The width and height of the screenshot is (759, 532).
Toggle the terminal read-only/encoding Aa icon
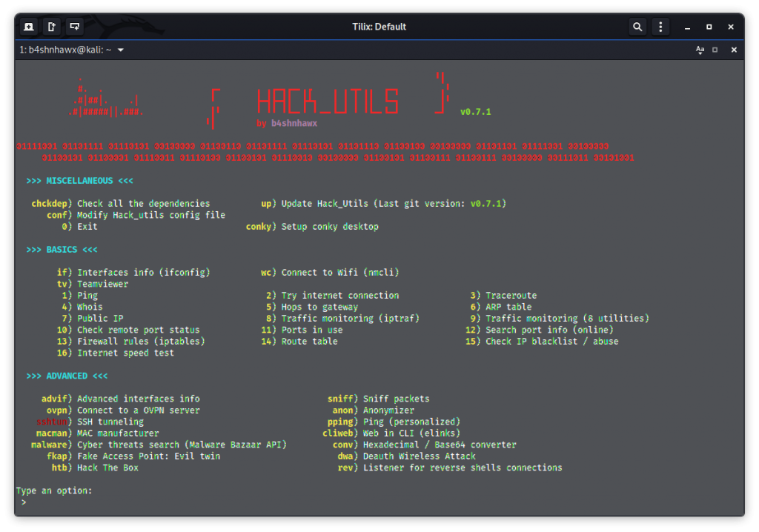click(700, 50)
